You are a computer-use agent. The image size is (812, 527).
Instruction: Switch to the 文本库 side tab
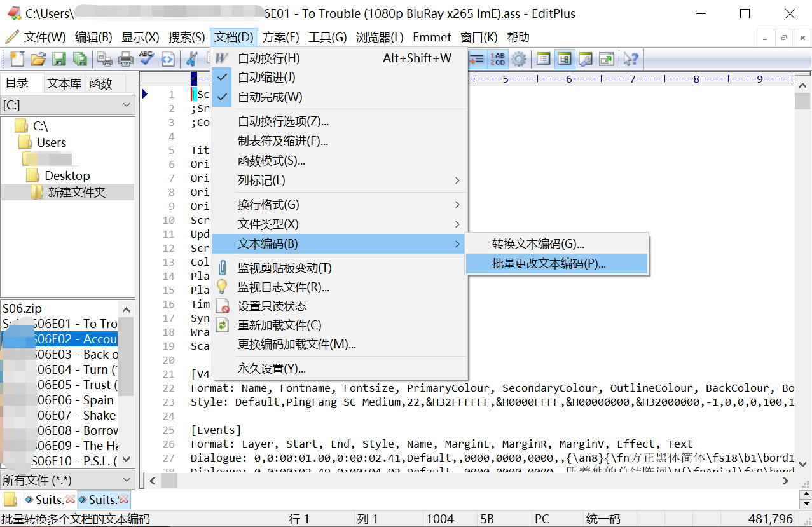64,83
